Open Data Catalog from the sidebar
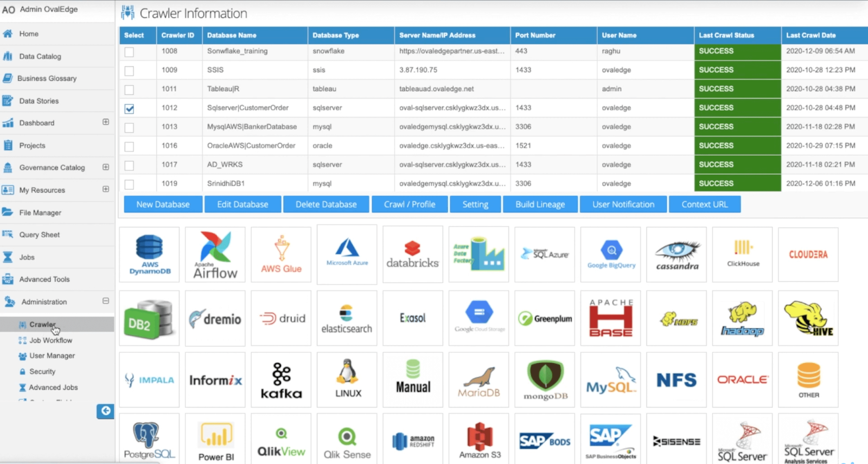This screenshot has height=464, width=868. tap(40, 56)
